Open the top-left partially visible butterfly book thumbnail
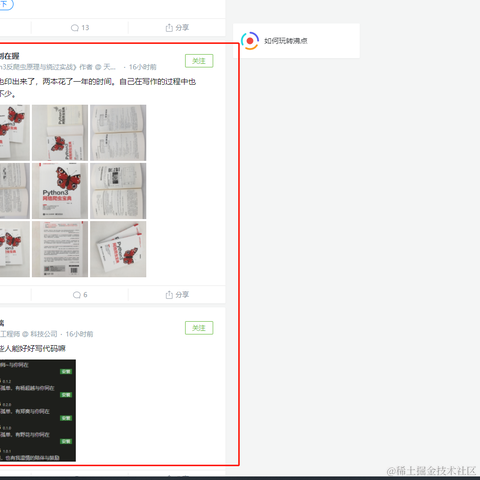Image resolution: width=480 pixels, height=480 pixels. 15,133
